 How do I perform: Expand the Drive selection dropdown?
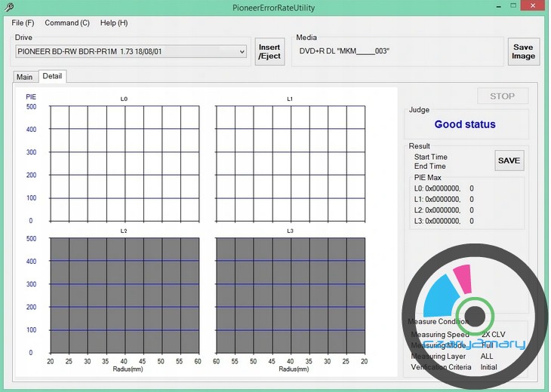[242, 52]
